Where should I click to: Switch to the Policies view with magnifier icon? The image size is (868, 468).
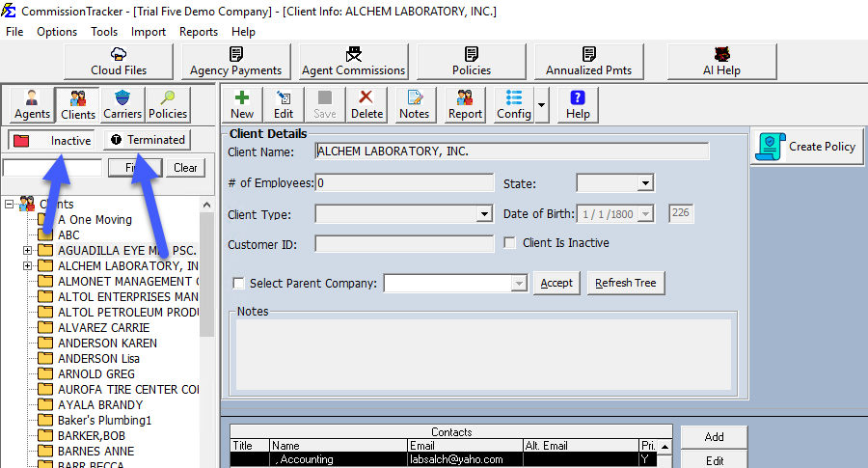[x=168, y=104]
